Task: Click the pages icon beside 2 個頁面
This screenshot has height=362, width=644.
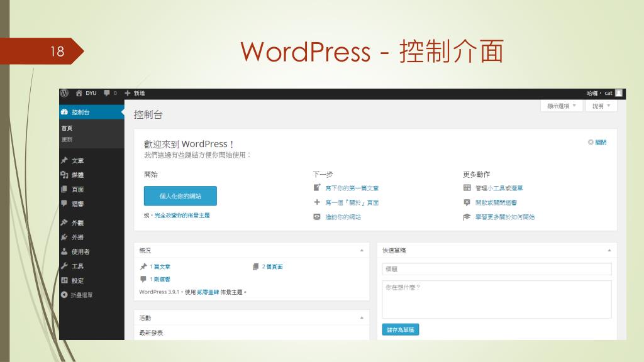Action: 255,266
